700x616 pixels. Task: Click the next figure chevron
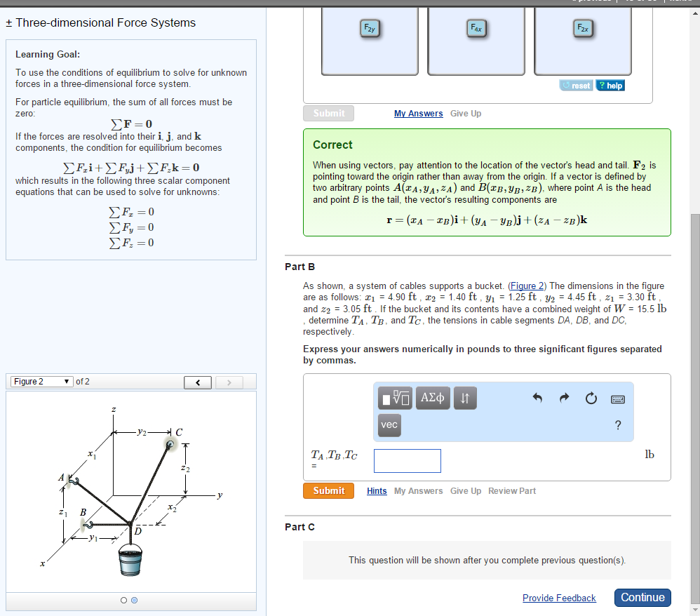(x=228, y=382)
